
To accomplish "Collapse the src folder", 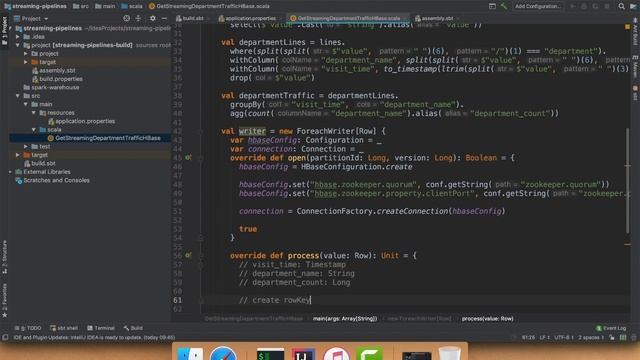I will [x=18, y=96].
